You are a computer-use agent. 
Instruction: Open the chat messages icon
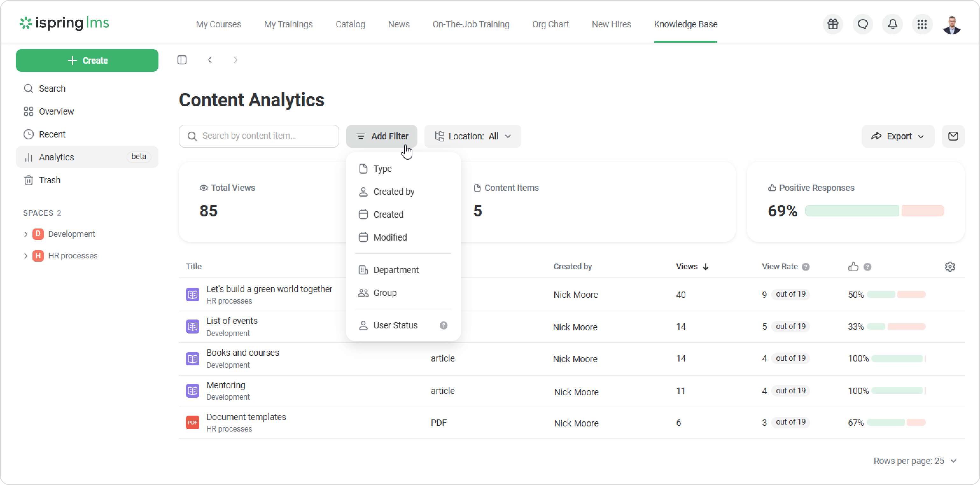[x=863, y=24]
